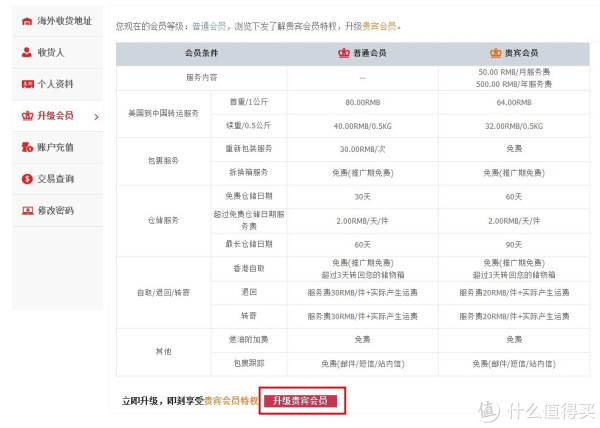Expand the chevron arrow next to 升级会员
Screen dimensions: 600x428
(x=96, y=117)
